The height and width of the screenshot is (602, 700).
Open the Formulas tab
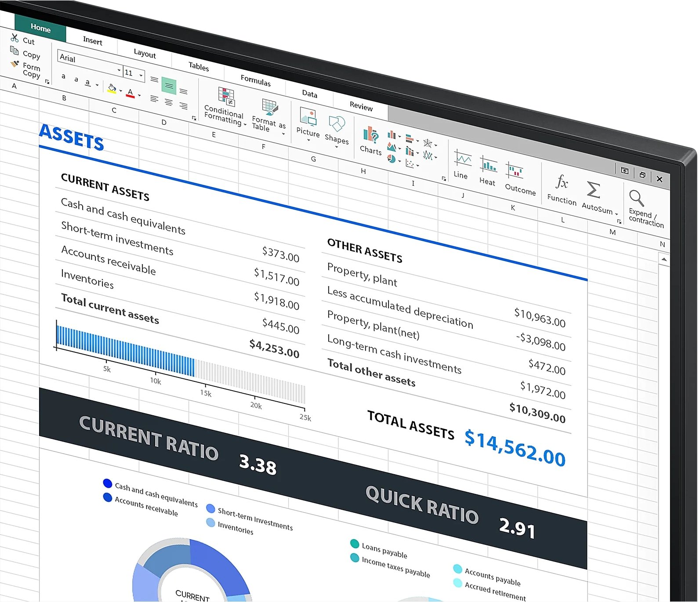(256, 81)
